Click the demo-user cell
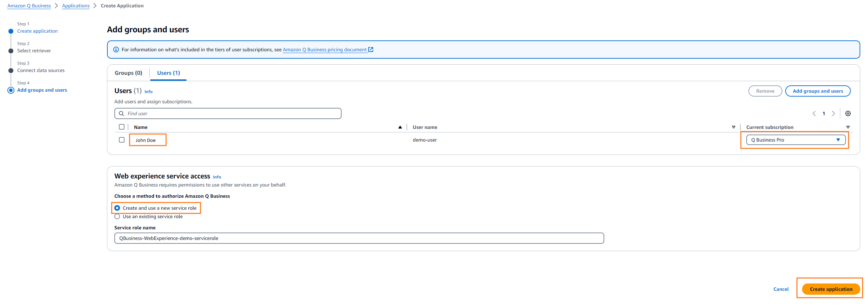Viewport: 868px width, 307px height. [x=425, y=140]
